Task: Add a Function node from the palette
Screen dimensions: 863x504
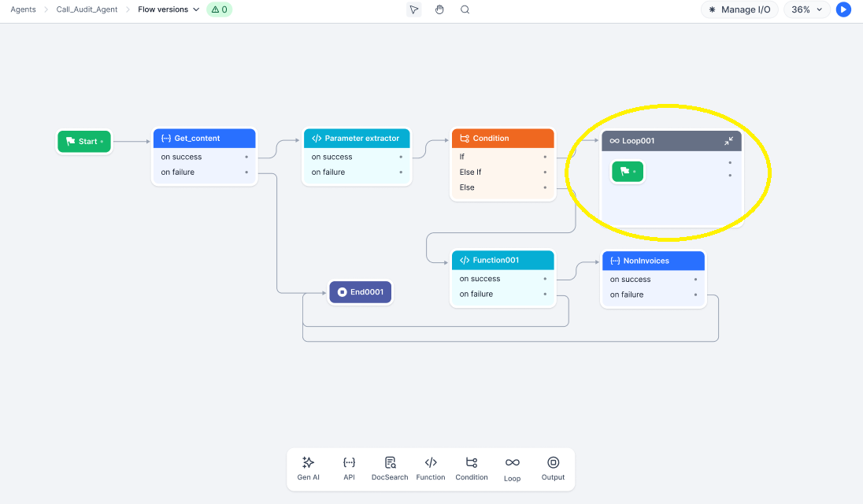Action: pos(431,463)
